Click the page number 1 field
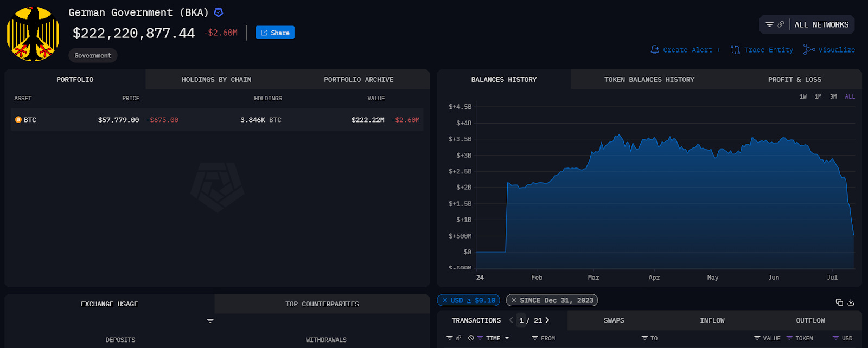868x348 pixels. tap(521, 320)
